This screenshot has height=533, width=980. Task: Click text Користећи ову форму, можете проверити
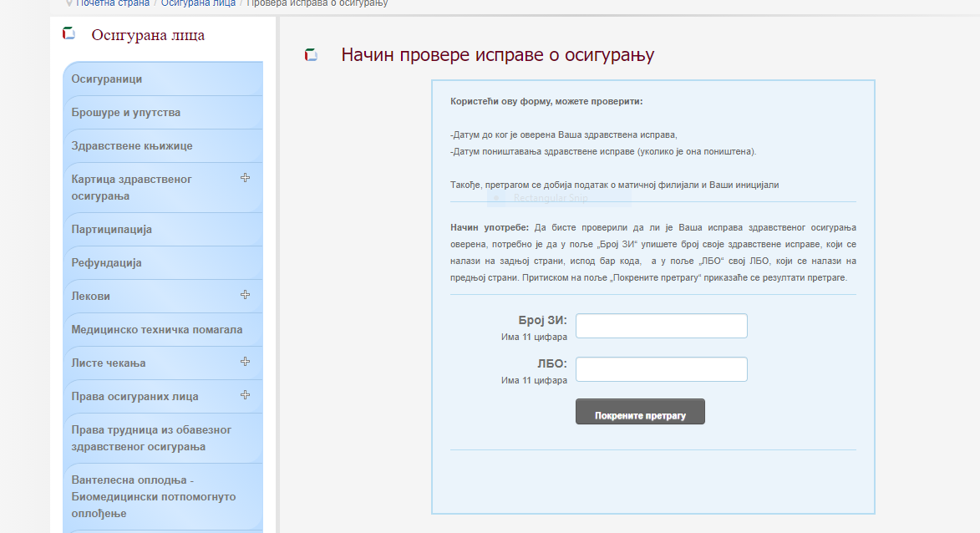click(546, 101)
